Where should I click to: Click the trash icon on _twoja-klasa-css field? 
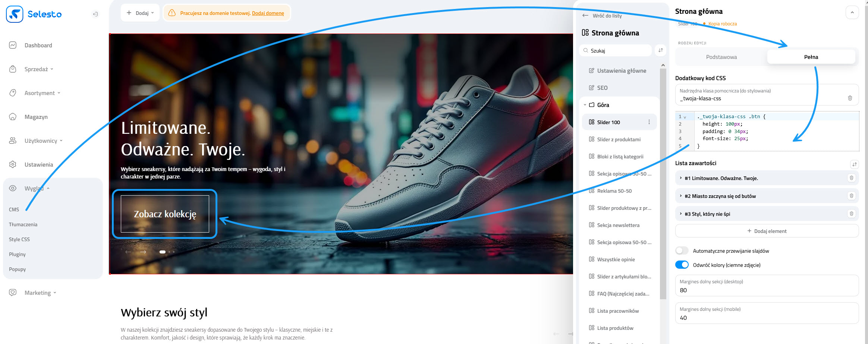tap(850, 98)
